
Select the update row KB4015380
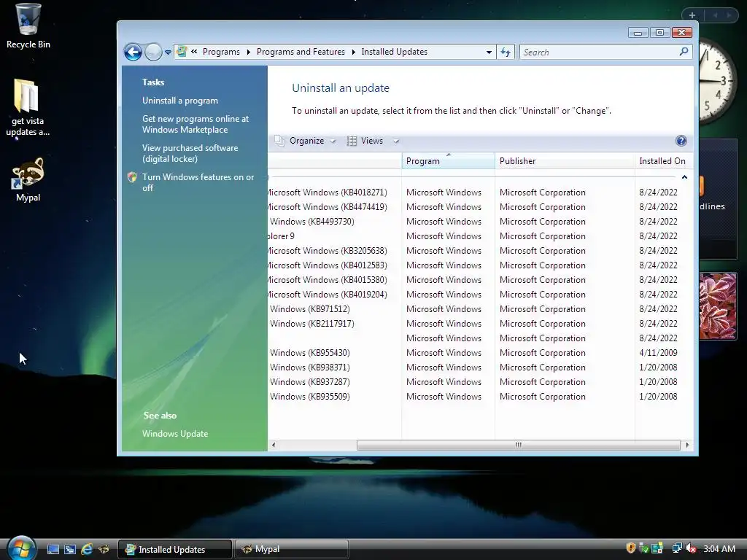coord(479,280)
